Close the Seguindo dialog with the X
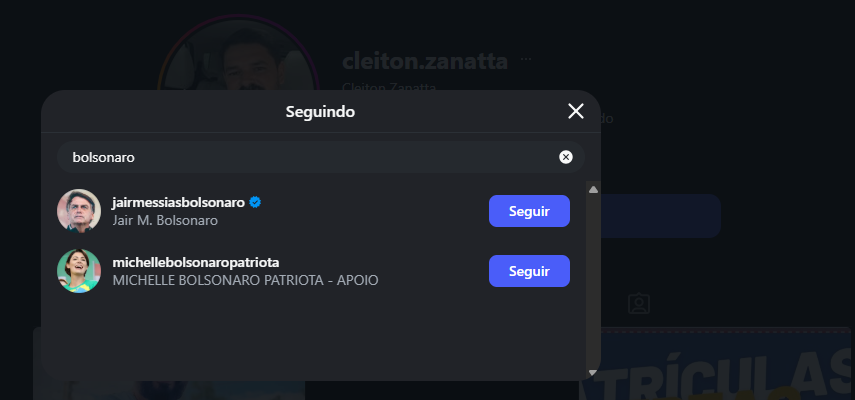This screenshot has width=855, height=400. click(x=575, y=111)
